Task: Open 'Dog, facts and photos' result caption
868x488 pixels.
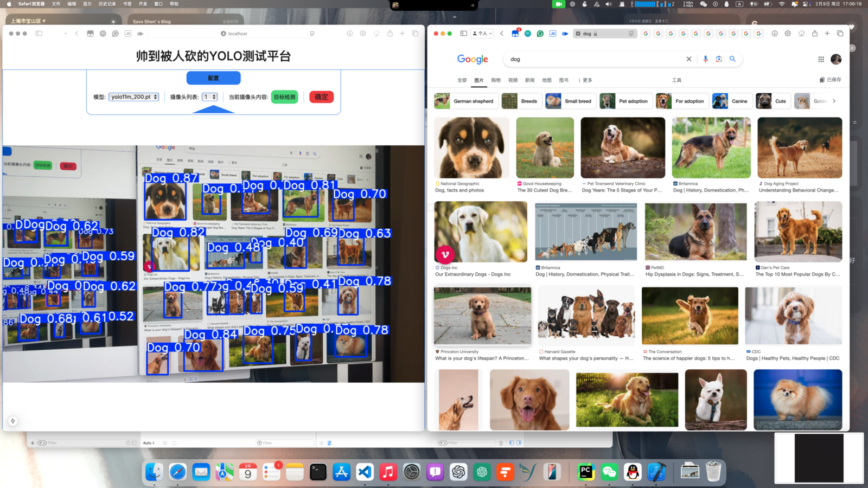Action: pyautogui.click(x=459, y=190)
